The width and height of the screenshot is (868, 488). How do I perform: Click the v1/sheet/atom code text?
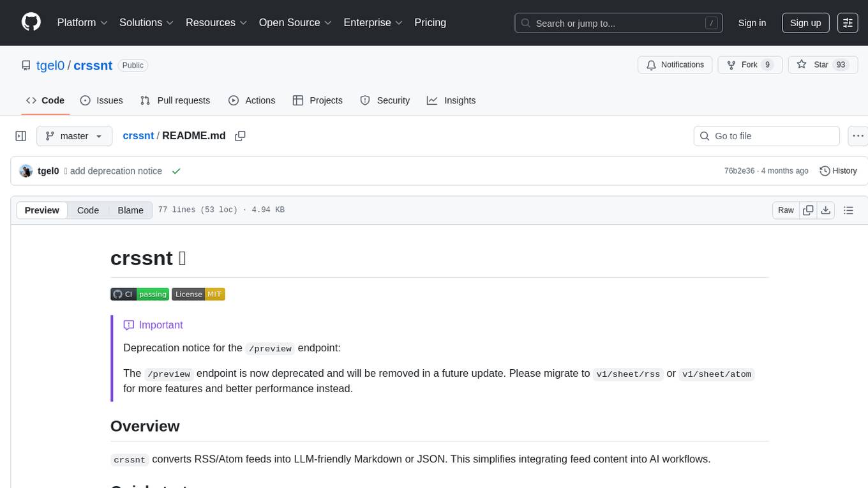[x=717, y=374]
